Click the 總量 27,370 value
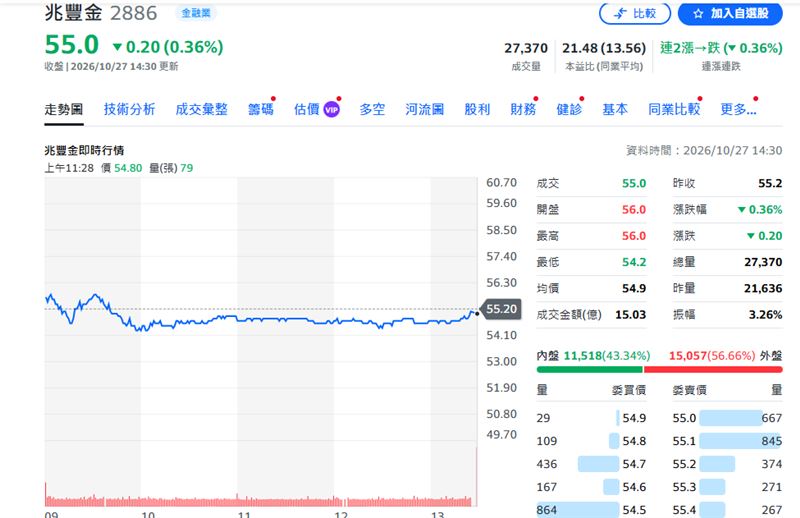The width and height of the screenshot is (800, 518). (763, 262)
